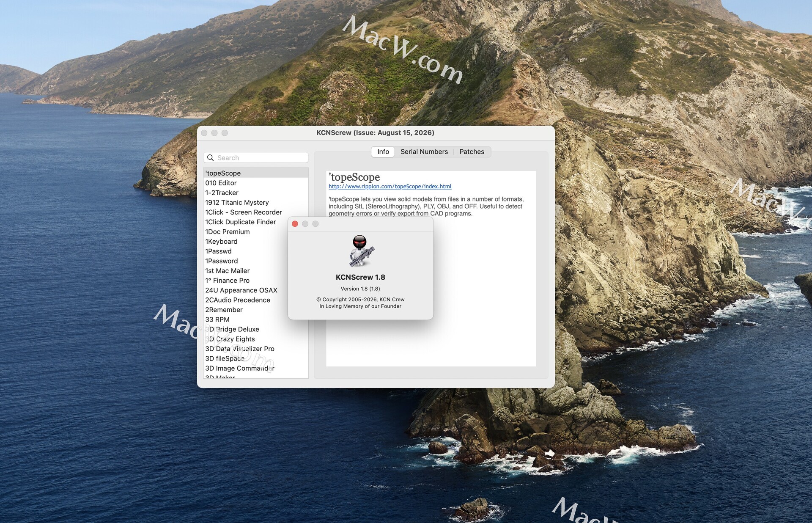Screen dimensions: 812x523
Task: Select 010 Editor in the list
Action: pos(256,183)
